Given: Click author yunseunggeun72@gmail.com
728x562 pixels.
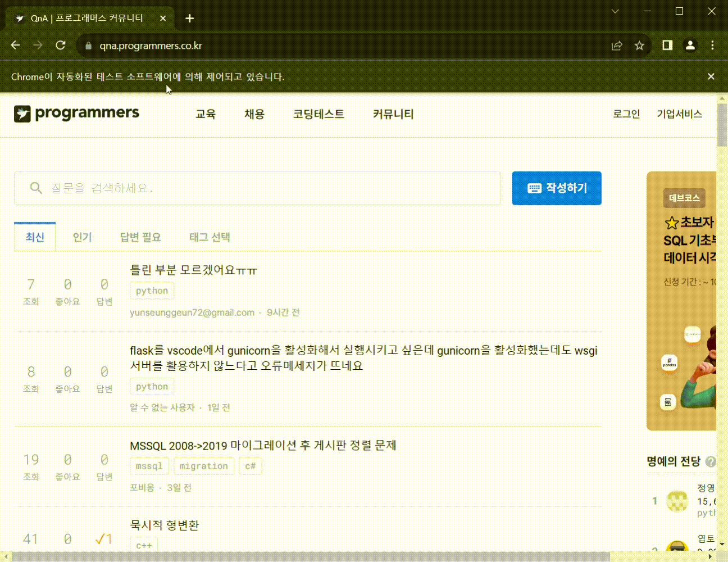Looking at the screenshot, I should pos(192,312).
